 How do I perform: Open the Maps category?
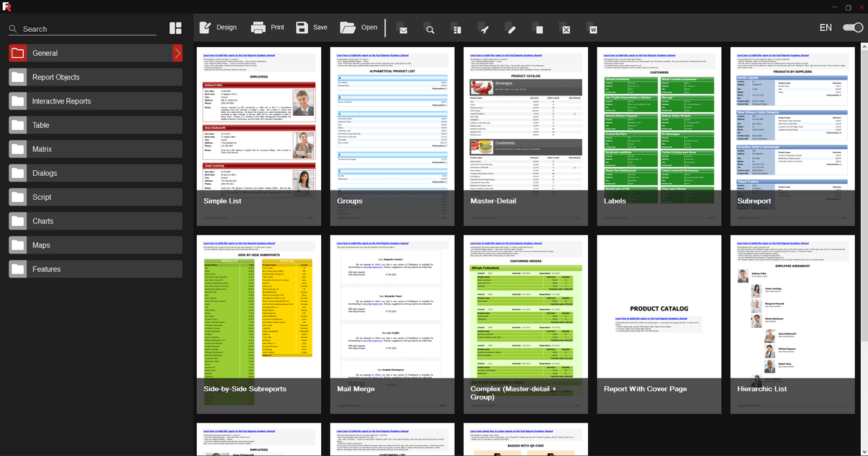pyautogui.click(x=95, y=245)
